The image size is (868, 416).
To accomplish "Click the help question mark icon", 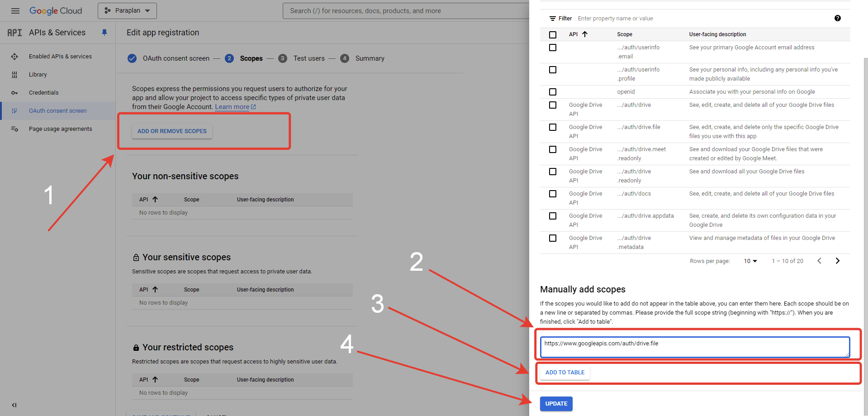I will 837,19.
